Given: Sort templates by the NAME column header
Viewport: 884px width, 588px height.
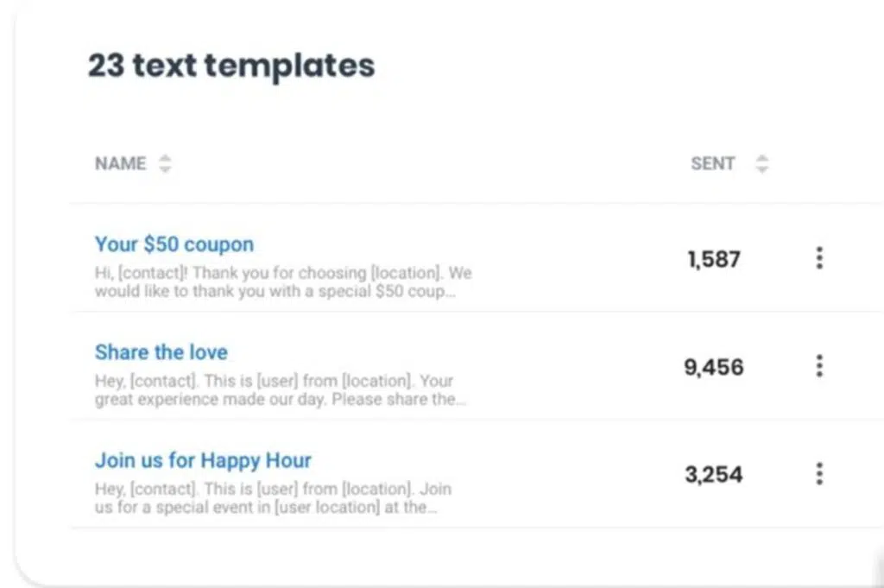Looking at the screenshot, I should point(120,163).
